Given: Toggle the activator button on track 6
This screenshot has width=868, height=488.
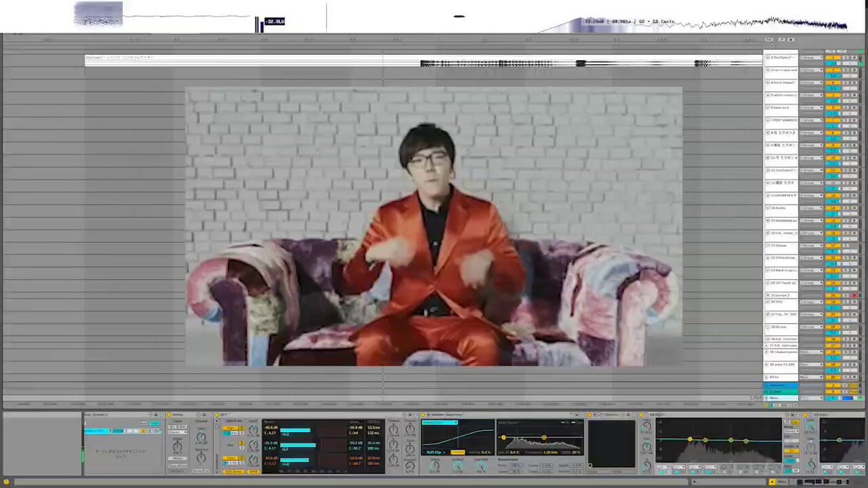Looking at the screenshot, I should pyautogui.click(x=832, y=108).
